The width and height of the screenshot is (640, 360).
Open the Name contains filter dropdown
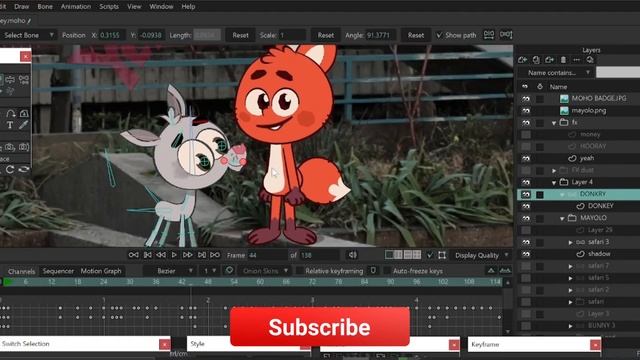[x=557, y=73]
